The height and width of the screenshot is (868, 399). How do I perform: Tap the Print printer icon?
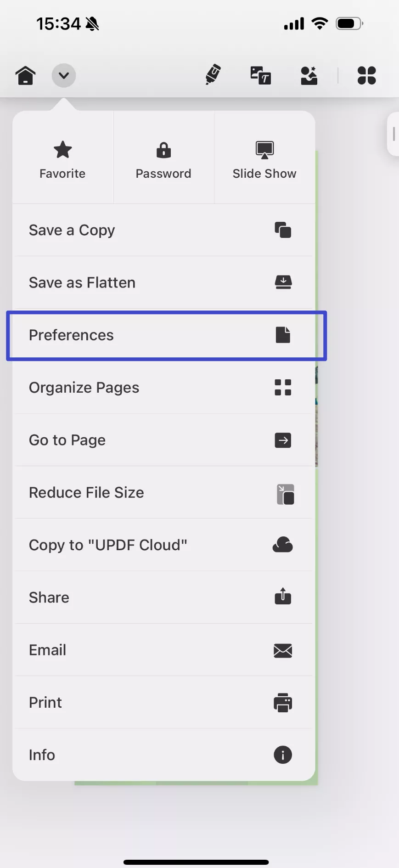pos(282,702)
